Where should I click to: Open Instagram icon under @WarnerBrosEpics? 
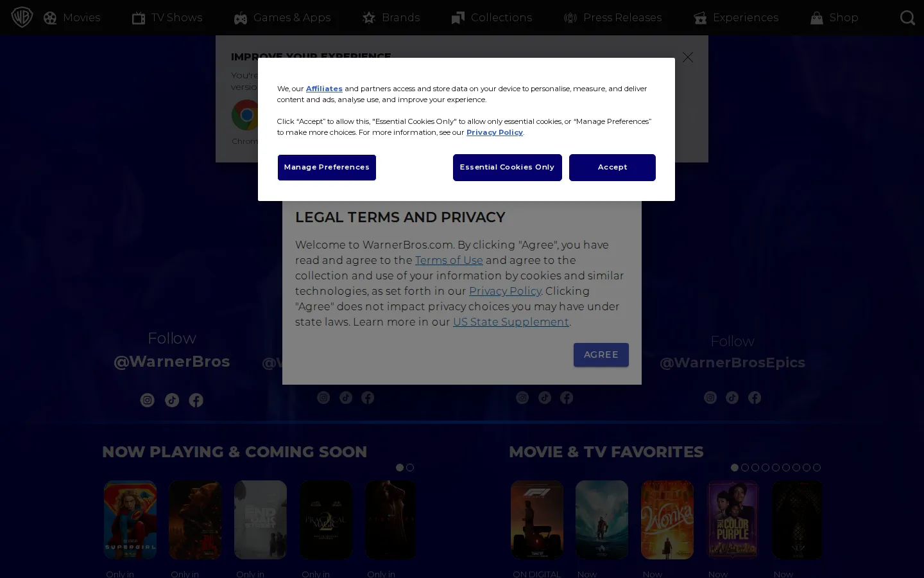pos(710,398)
